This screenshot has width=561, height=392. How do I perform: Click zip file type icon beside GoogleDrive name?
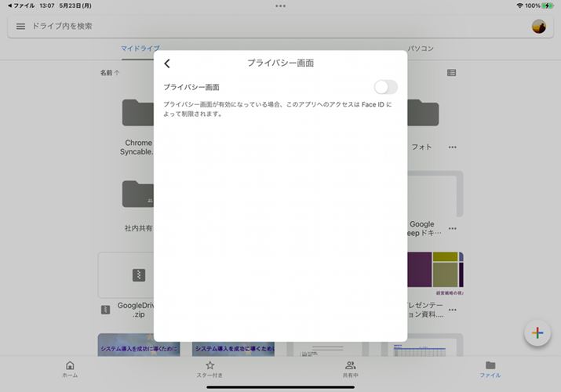pyautogui.click(x=106, y=310)
